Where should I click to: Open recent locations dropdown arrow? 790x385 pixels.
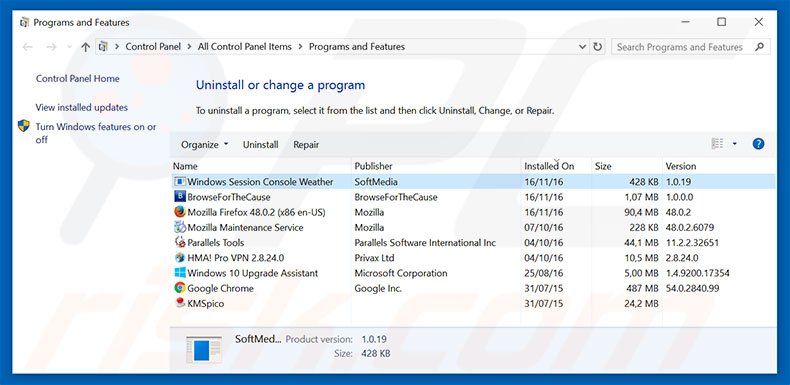click(69, 47)
